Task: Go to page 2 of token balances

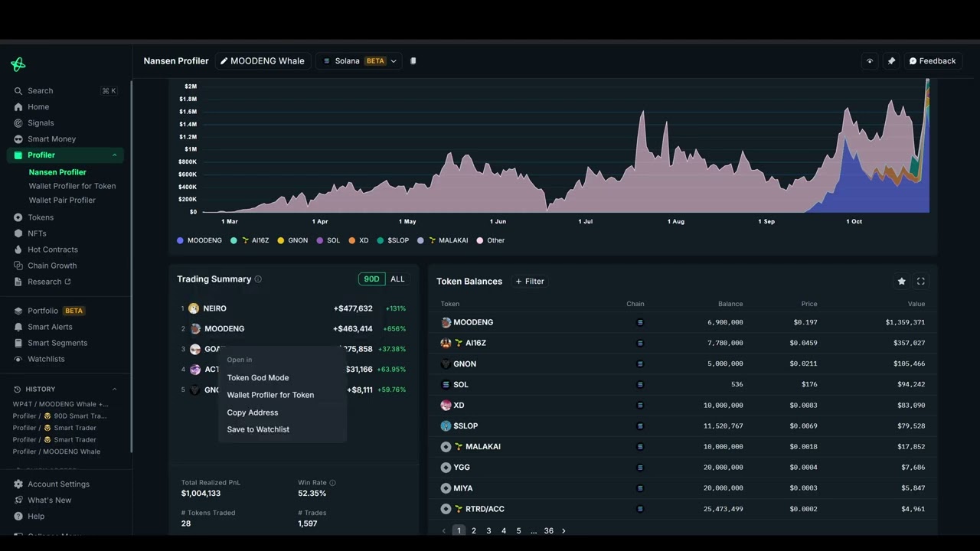Action: (474, 531)
